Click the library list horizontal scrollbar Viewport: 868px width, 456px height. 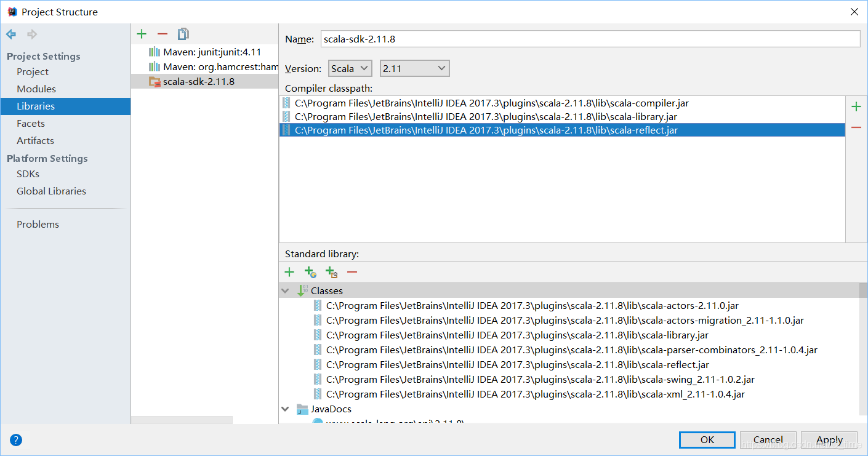point(182,420)
